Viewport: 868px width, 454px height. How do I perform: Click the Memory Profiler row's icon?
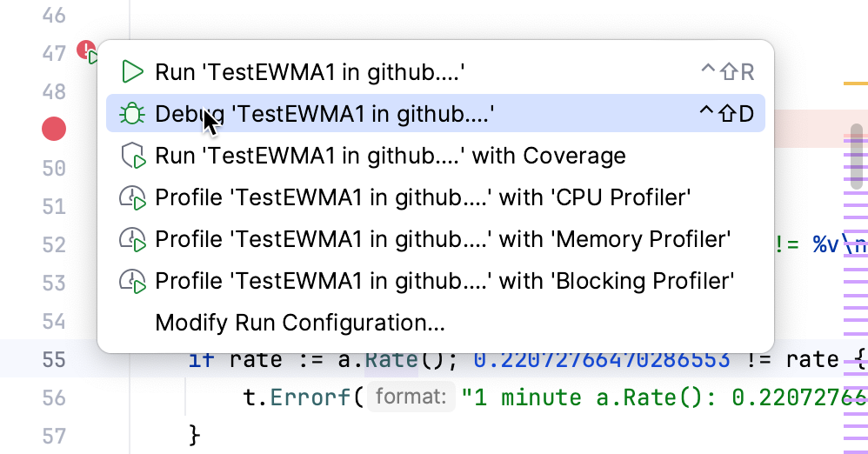coord(132,239)
